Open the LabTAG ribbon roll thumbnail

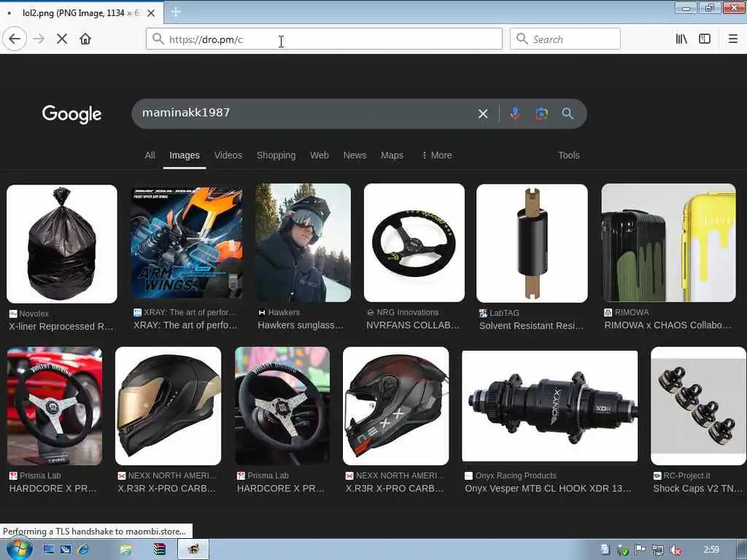click(x=532, y=244)
